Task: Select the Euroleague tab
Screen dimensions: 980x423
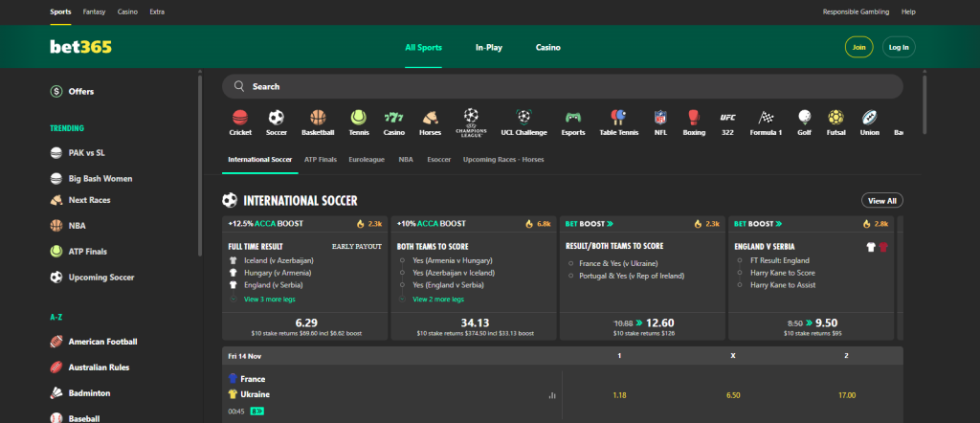Action: click(367, 159)
